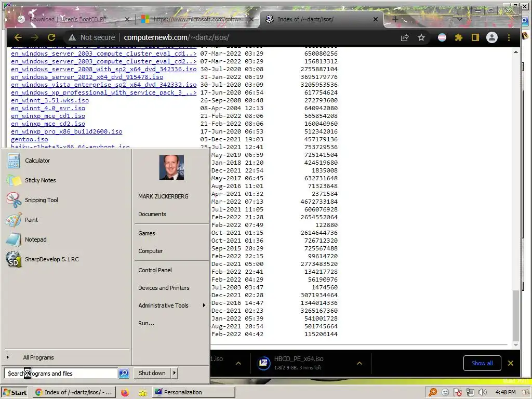The image size is (532, 399).
Task: Click the address bar URL
Action: coord(176,37)
